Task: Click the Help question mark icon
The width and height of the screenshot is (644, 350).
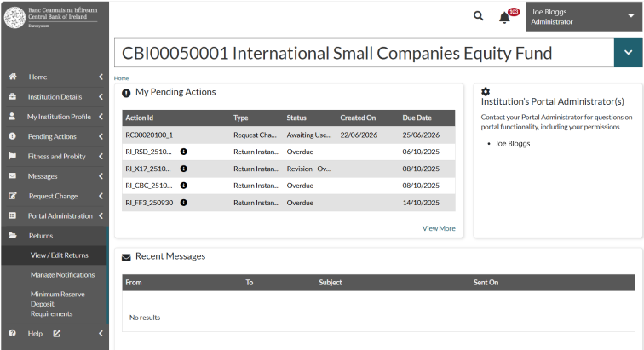Action: point(12,333)
